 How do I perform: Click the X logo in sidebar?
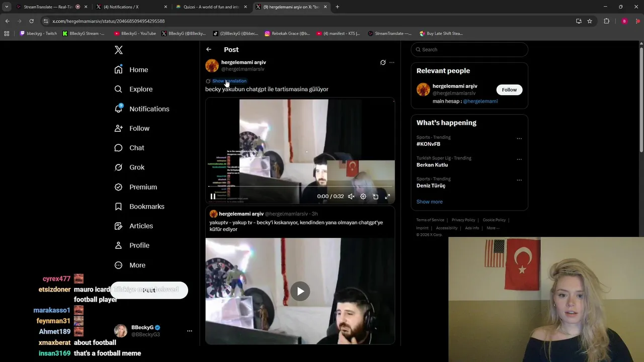119,50
